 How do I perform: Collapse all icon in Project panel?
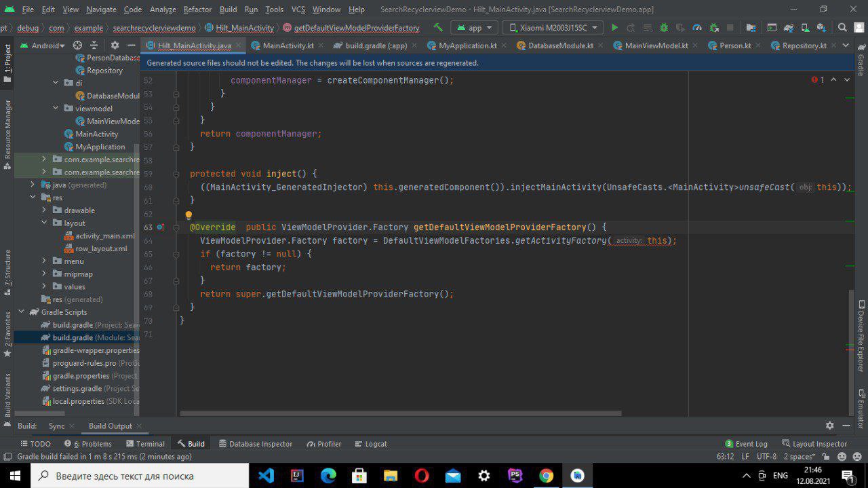point(95,45)
